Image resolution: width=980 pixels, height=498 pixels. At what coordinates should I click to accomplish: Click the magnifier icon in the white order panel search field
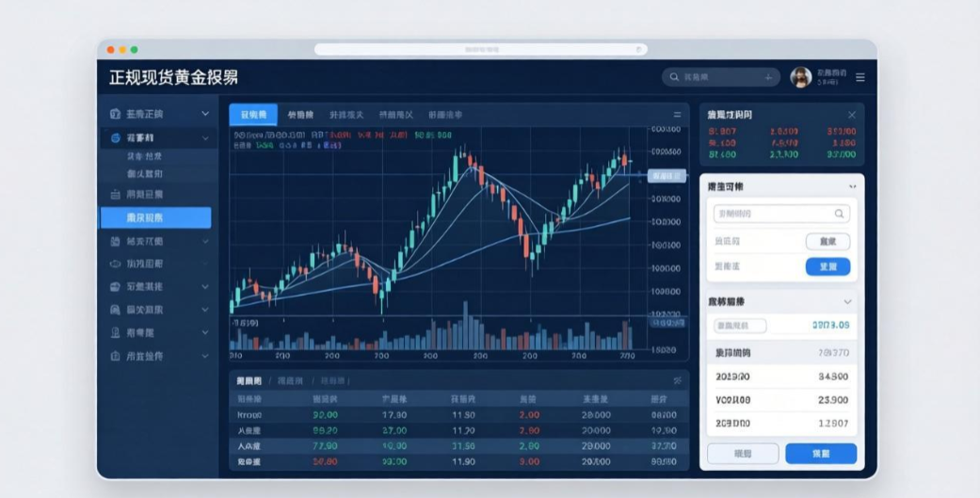pos(839,214)
